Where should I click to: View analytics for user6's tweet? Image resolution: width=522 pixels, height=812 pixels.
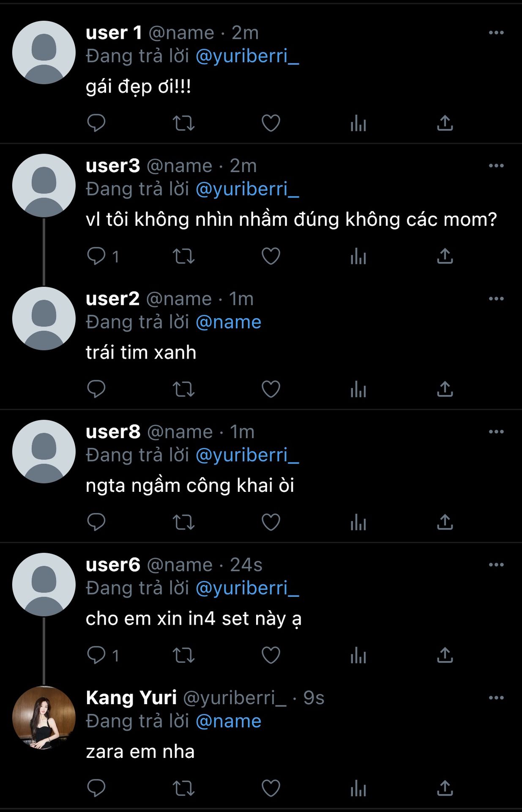[x=358, y=656]
